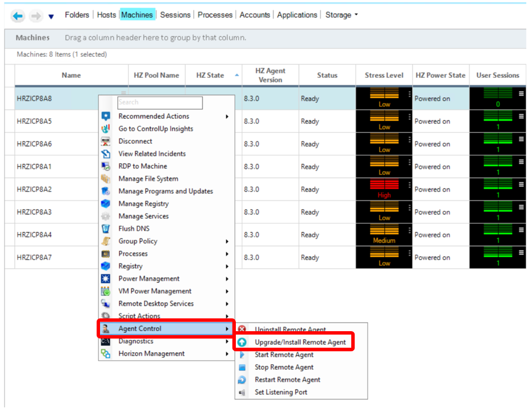Viewport: 532px width, 409px height.
Task: Click the blue back navigation arrow
Action: coord(18,16)
